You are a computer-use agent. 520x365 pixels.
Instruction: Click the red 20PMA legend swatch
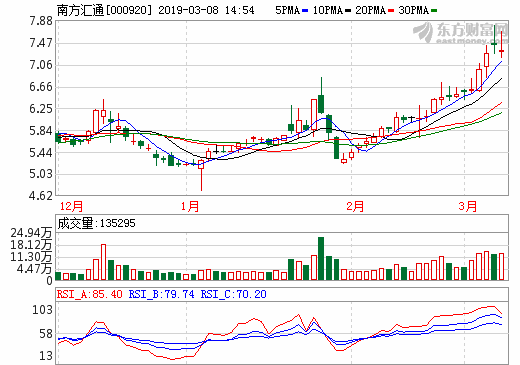tap(391, 11)
